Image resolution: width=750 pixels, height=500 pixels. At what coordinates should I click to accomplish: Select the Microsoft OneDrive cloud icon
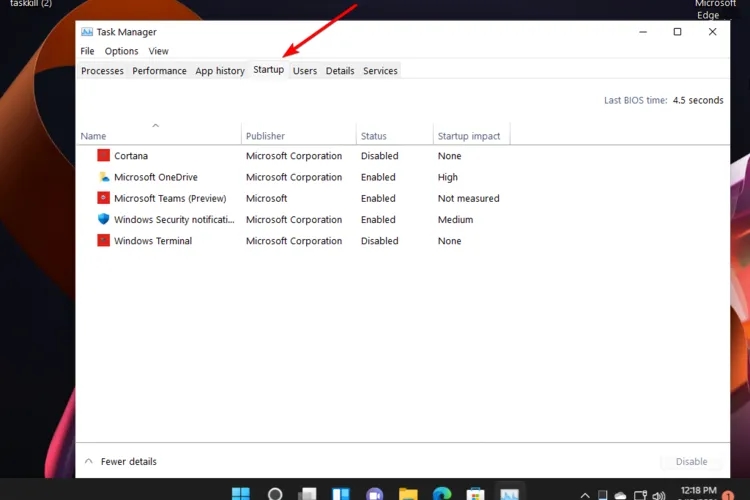click(104, 177)
